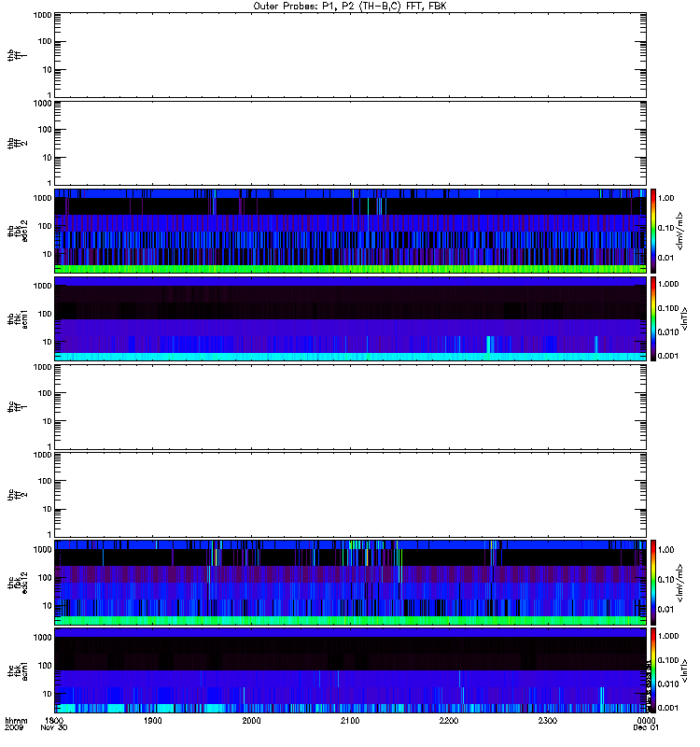Click the '0000' time axis label
The height and width of the screenshot is (747, 700).
click(646, 721)
